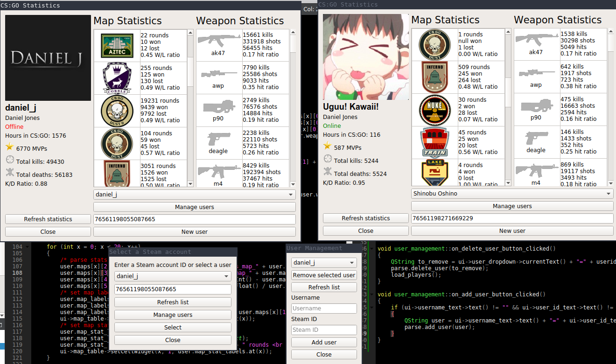Image resolution: width=616 pixels, height=364 pixels.
Task: Click Select button in Steam account dialog
Action: click(x=173, y=328)
